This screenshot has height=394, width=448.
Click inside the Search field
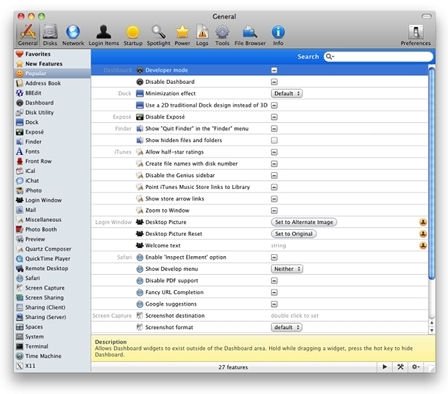(378, 57)
